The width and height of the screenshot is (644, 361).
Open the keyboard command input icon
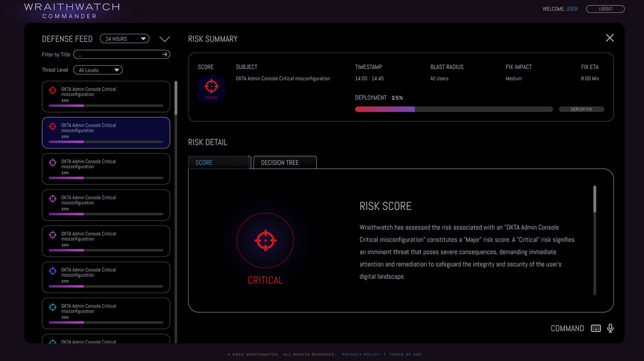(x=596, y=328)
